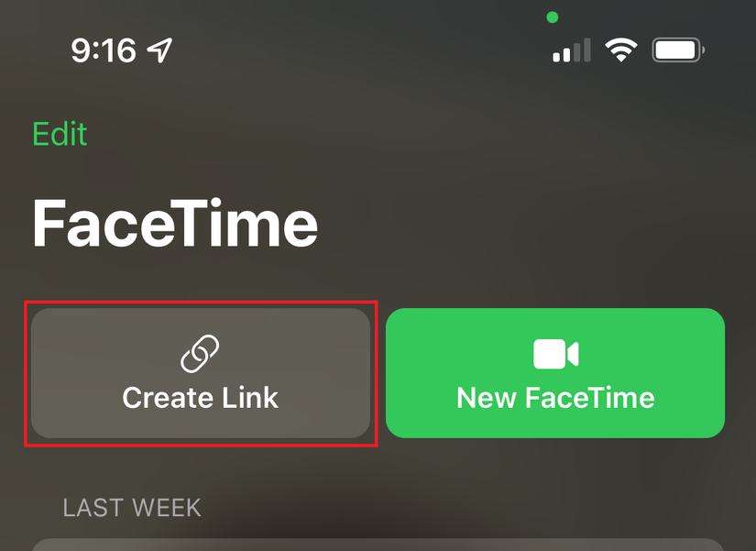Tap the video camera icon on New FaceTime
756x551 pixels.
[554, 350]
